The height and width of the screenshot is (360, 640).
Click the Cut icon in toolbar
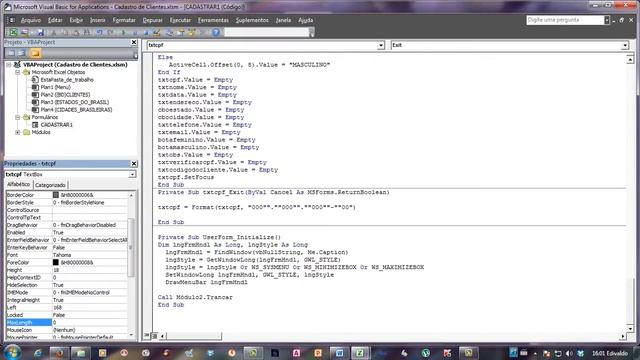tap(53, 32)
